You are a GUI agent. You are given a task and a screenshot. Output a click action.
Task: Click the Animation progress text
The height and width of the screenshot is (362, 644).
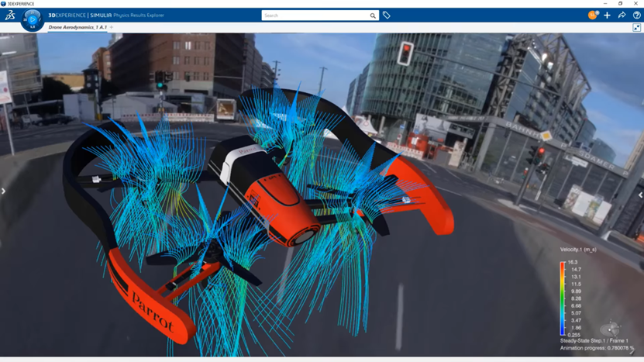[x=597, y=348]
